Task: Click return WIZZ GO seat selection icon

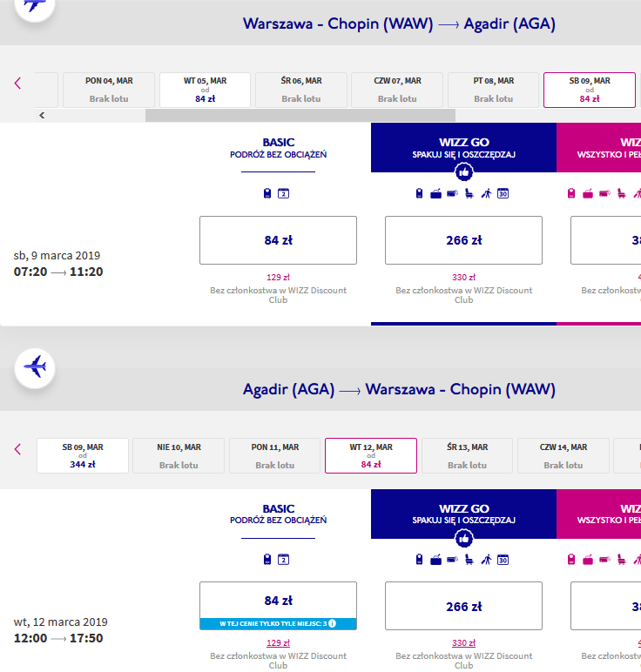Action: [469, 560]
